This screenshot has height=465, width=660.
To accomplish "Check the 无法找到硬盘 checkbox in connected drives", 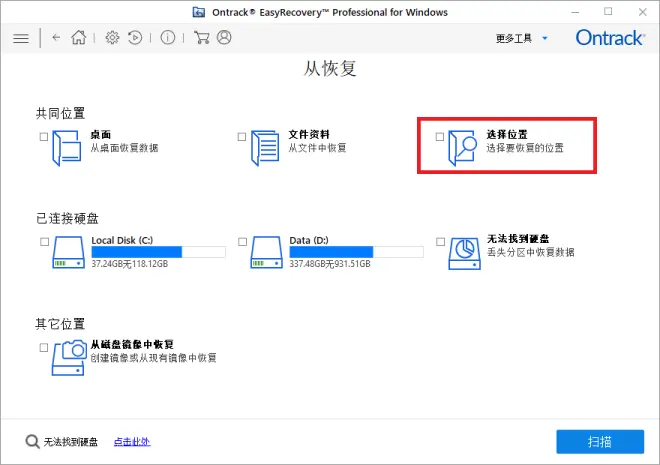I will click(x=440, y=242).
